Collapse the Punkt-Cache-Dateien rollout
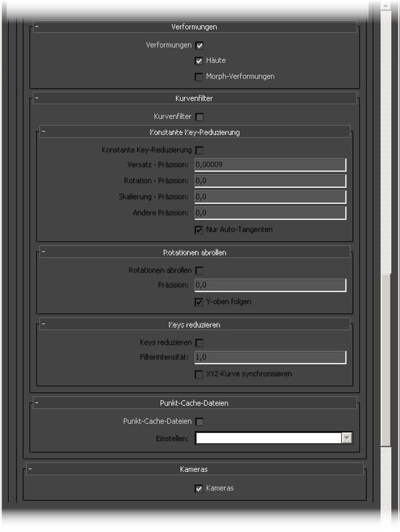The height and width of the screenshot is (532, 400). click(195, 403)
